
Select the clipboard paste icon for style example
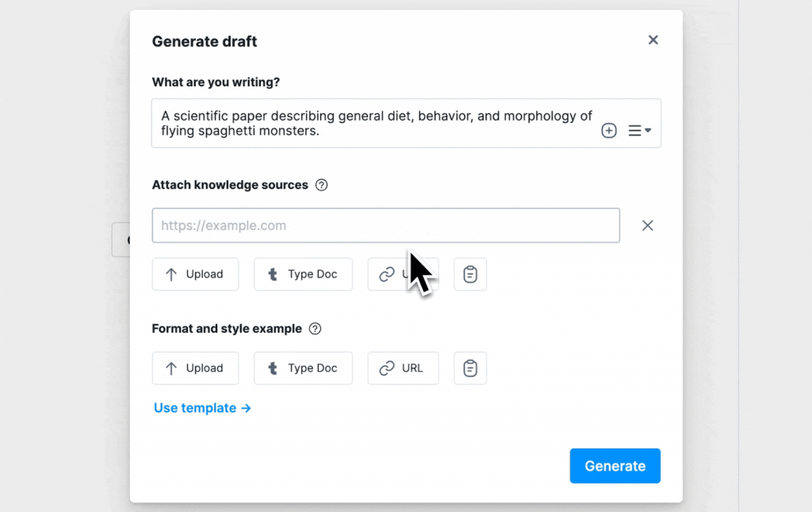tap(469, 368)
